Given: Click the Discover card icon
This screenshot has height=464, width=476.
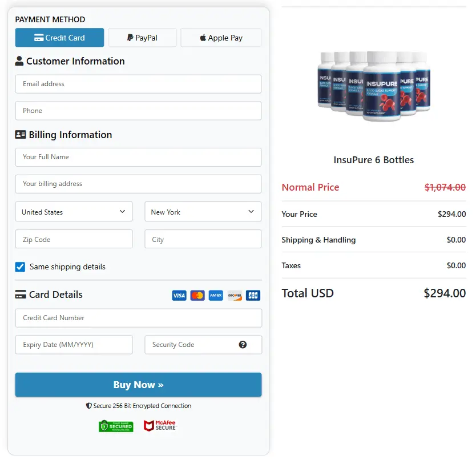Looking at the screenshot, I should pos(235,295).
